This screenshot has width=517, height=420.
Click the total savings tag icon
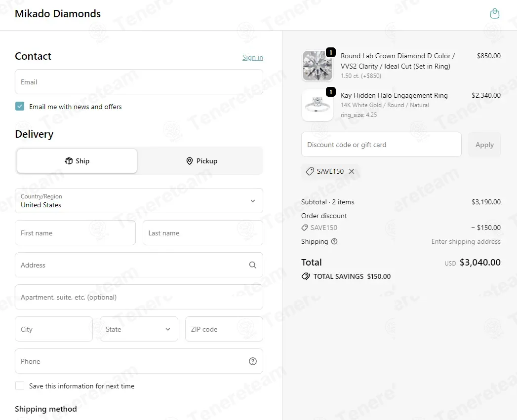[x=306, y=276]
